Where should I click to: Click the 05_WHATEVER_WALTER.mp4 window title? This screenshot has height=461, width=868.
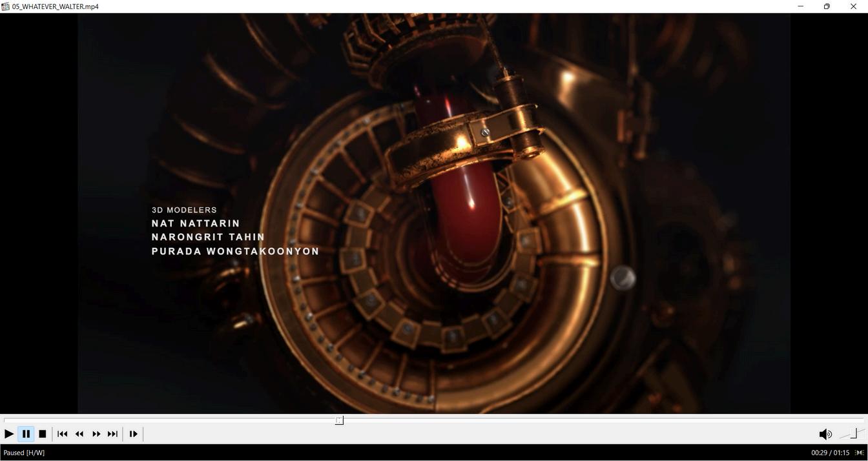point(56,6)
